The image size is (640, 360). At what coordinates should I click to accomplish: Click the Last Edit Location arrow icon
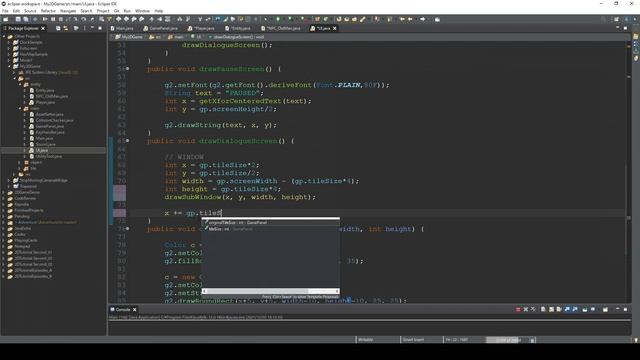(402, 19)
